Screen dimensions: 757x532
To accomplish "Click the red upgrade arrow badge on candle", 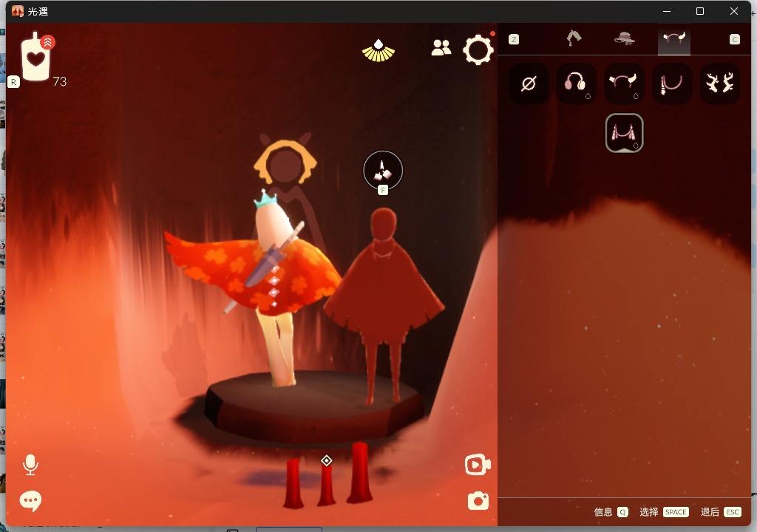I will (x=47, y=42).
